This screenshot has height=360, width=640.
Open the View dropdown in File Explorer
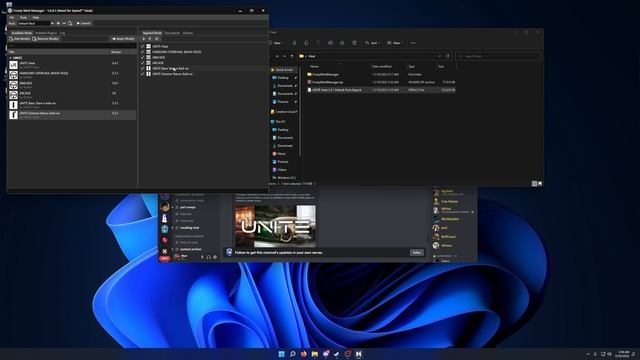click(x=395, y=43)
